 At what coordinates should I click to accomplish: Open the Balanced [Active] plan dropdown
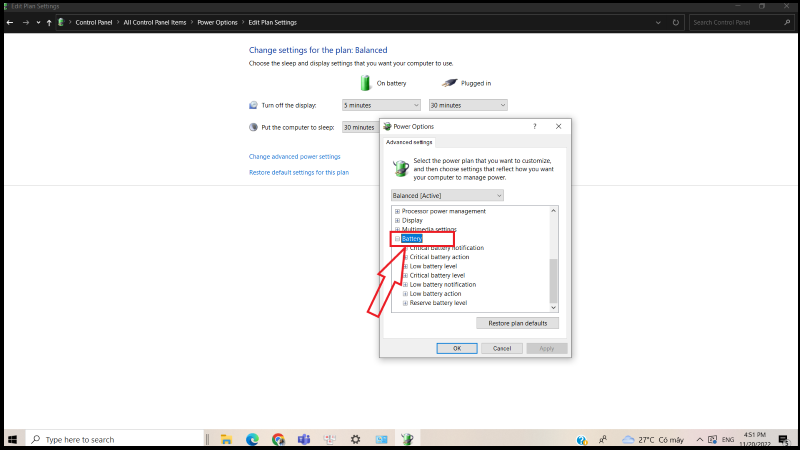click(447, 195)
